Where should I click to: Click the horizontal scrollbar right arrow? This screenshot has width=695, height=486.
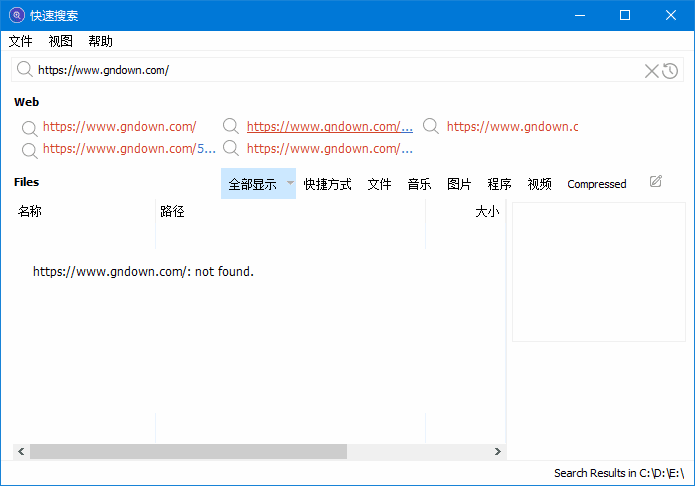(x=498, y=451)
